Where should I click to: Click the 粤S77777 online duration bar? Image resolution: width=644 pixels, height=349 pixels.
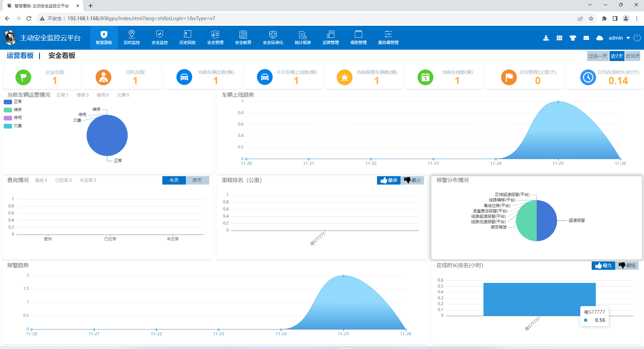click(x=539, y=299)
